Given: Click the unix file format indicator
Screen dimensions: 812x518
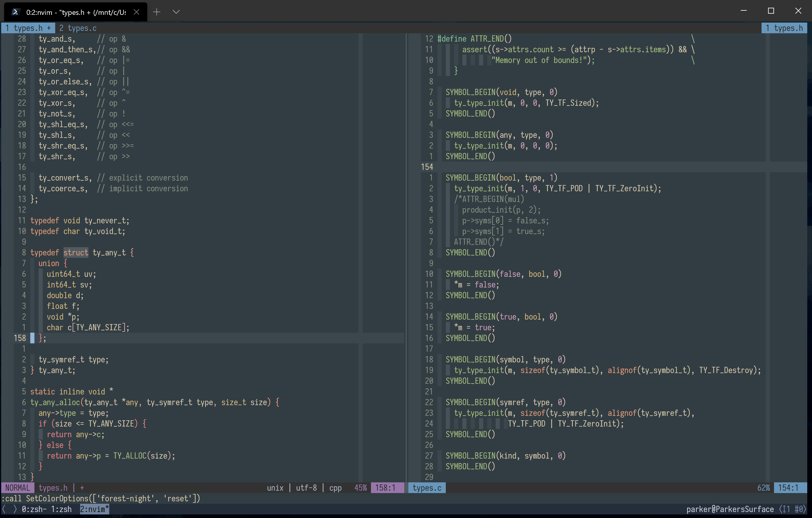Looking at the screenshot, I should (275, 488).
